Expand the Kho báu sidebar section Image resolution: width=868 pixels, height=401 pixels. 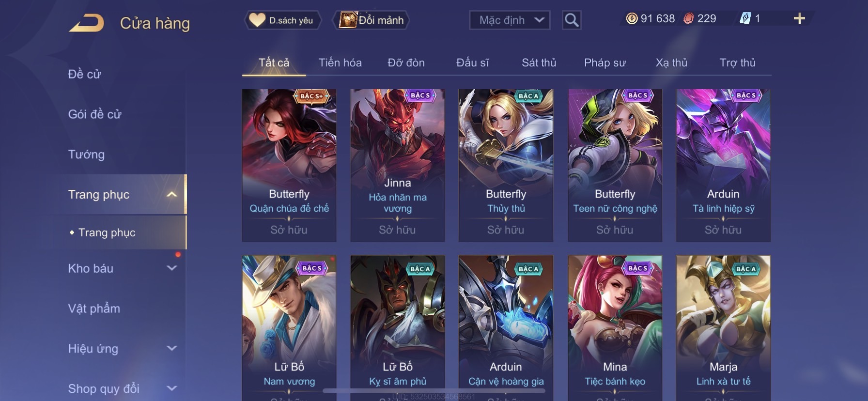pyautogui.click(x=171, y=268)
